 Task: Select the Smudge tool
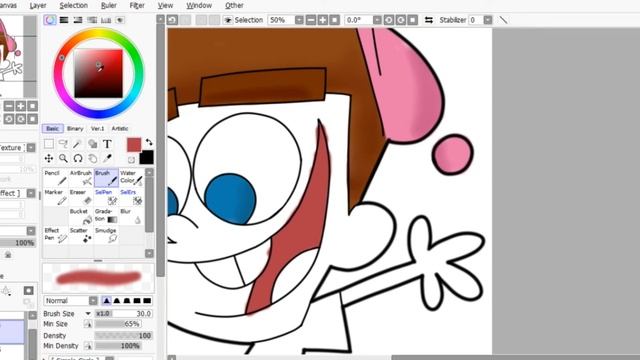point(106,236)
